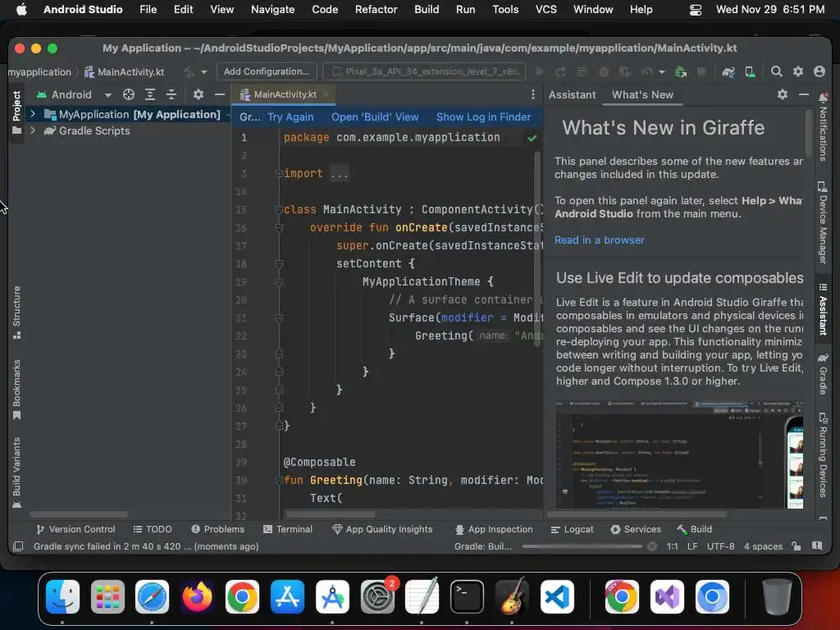Open Structure tool window
This screenshot has height=630, width=840.
[x=16, y=313]
